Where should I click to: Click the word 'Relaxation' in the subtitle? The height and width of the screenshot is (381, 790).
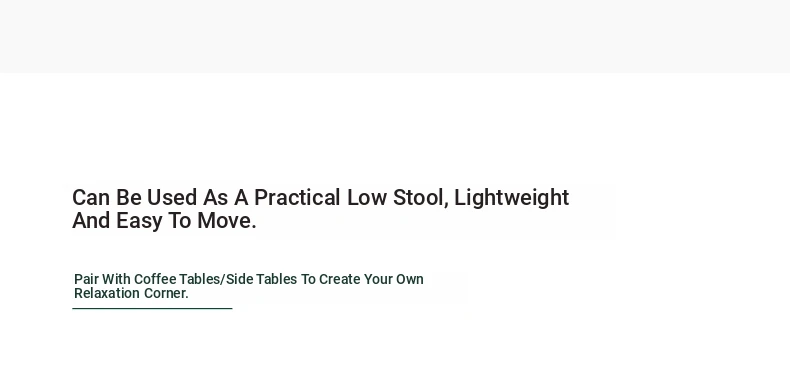107,293
